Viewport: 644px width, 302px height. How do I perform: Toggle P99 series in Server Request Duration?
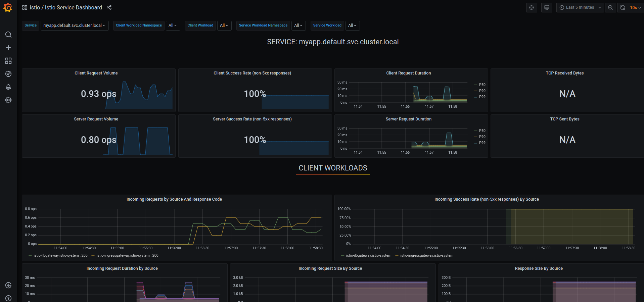tap(482, 143)
